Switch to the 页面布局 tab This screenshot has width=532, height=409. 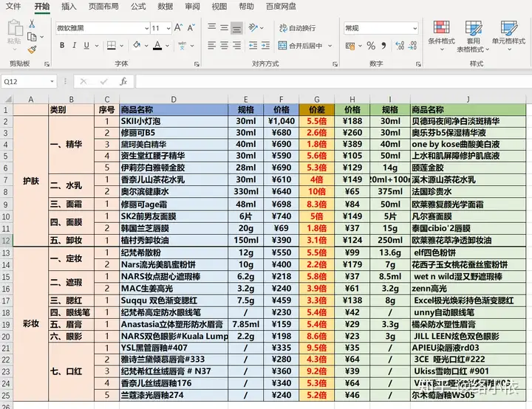103,6
